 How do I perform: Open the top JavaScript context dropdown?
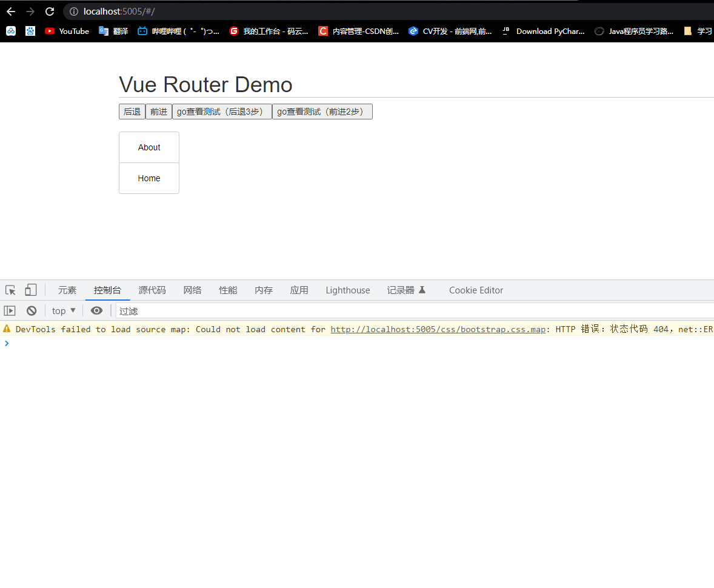63,310
